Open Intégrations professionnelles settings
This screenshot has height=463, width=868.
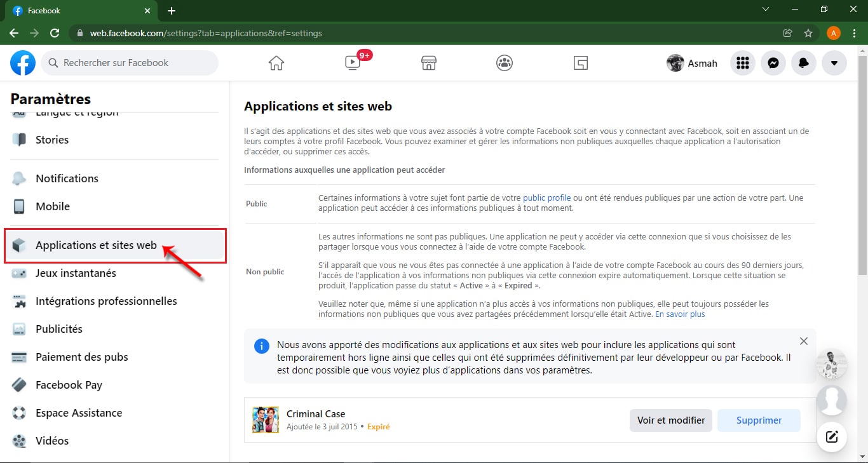114,301
